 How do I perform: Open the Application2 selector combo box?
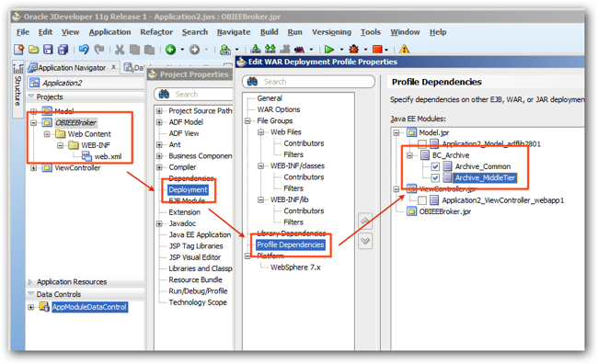click(x=86, y=83)
